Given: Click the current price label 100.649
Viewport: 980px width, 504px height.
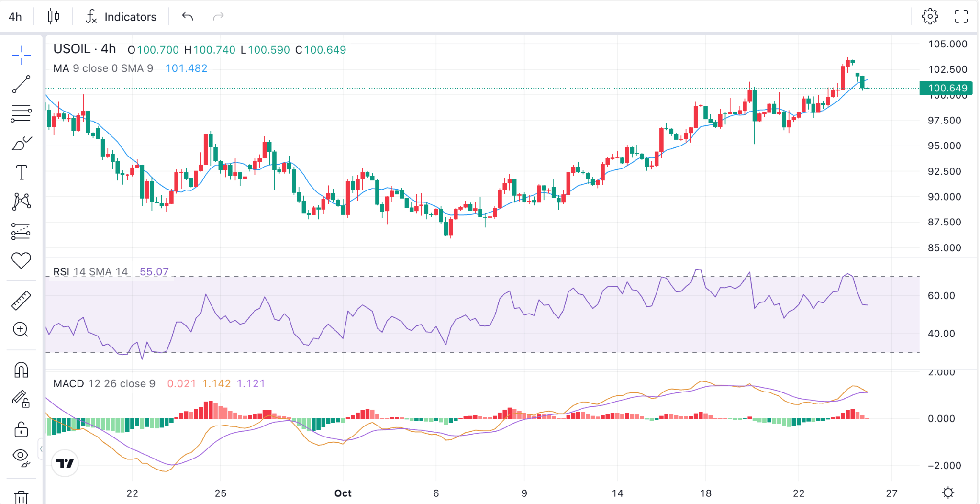Looking at the screenshot, I should (x=947, y=88).
